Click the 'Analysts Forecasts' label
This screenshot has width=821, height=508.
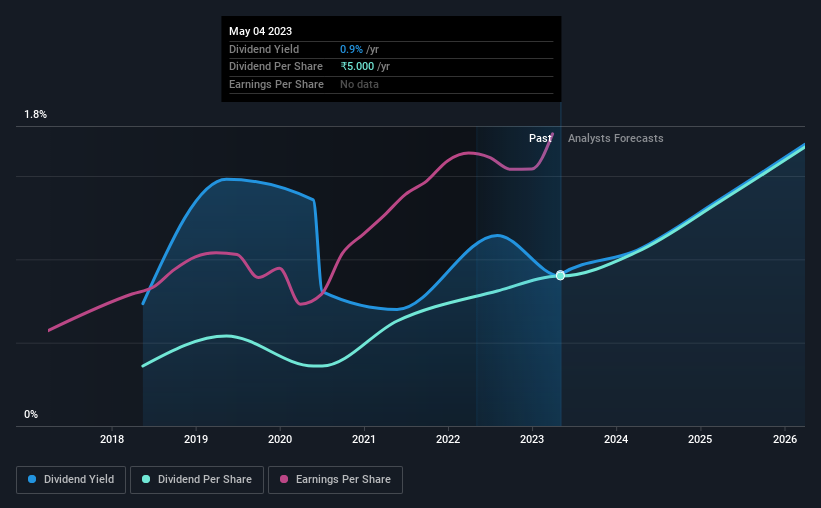point(616,138)
